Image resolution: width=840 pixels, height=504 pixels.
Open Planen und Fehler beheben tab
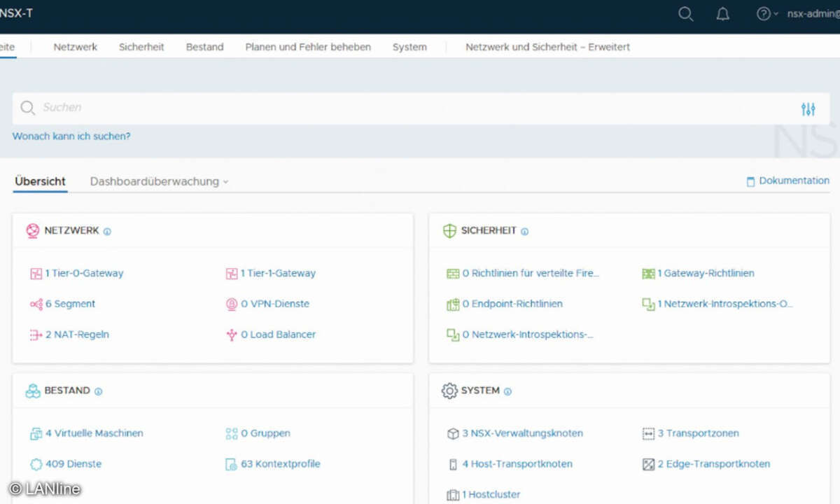pos(308,47)
